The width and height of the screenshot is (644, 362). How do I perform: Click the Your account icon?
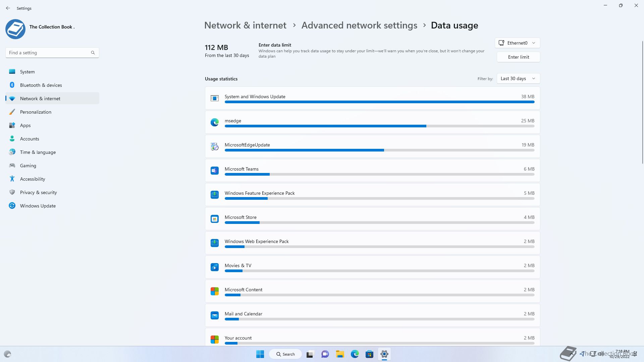[215, 340]
